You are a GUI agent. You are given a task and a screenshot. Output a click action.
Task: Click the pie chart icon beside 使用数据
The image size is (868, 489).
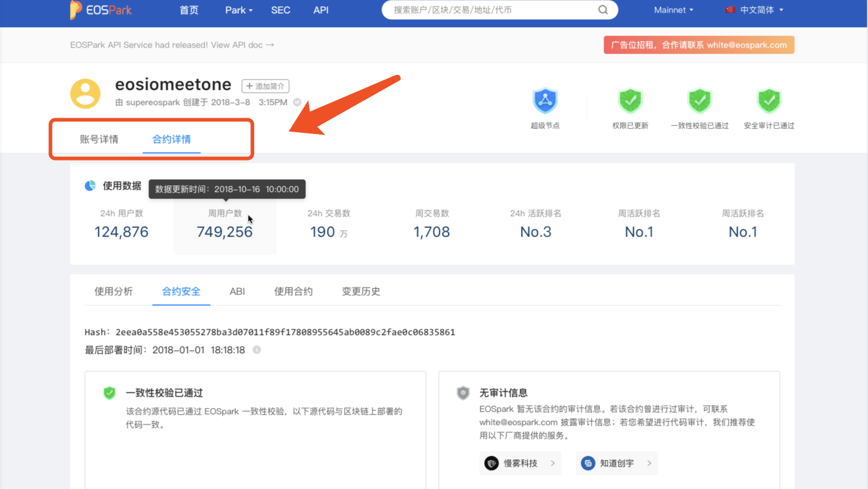point(90,185)
